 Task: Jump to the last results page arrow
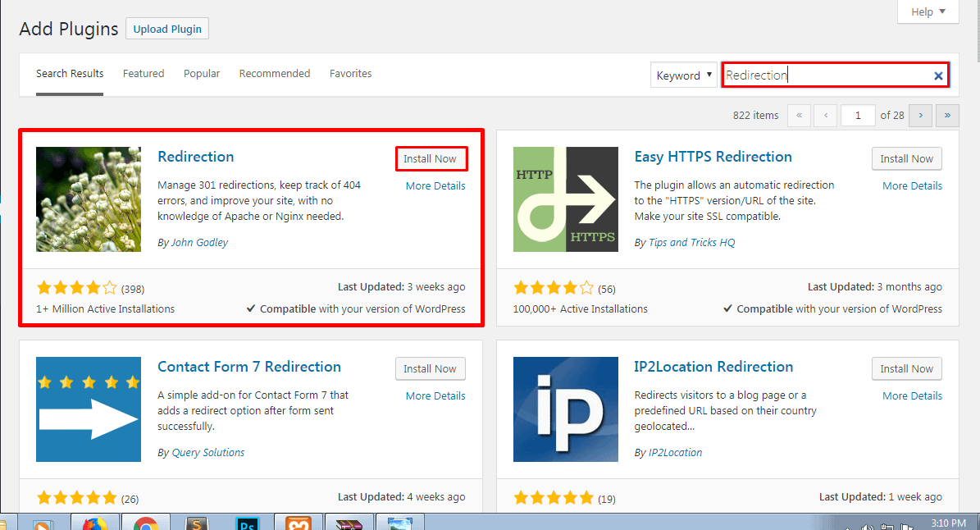tap(947, 116)
